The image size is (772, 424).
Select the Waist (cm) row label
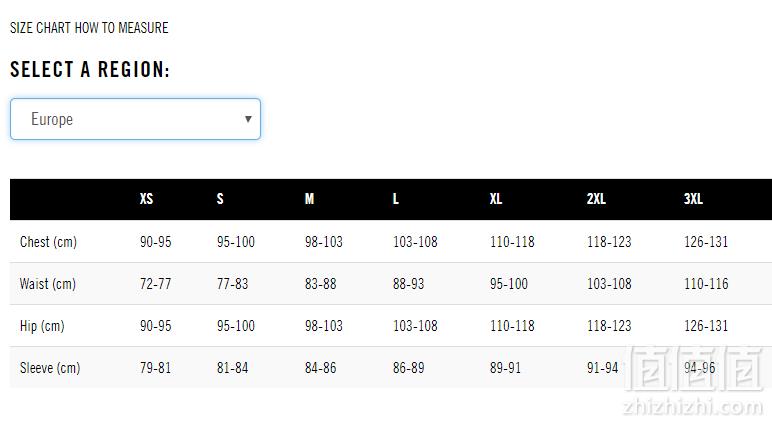tap(48, 284)
